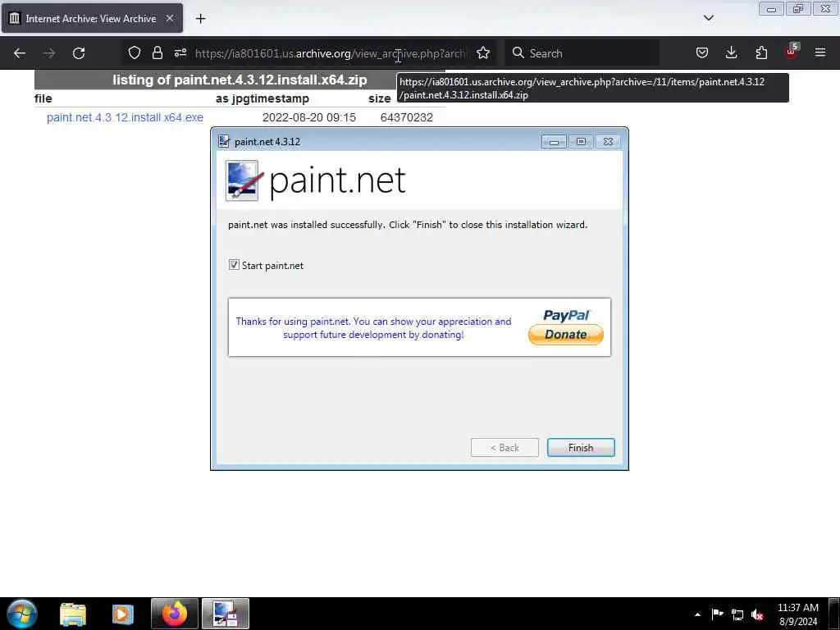The width and height of the screenshot is (840, 630).
Task: Minimize the paint.net installer window
Action: click(554, 141)
